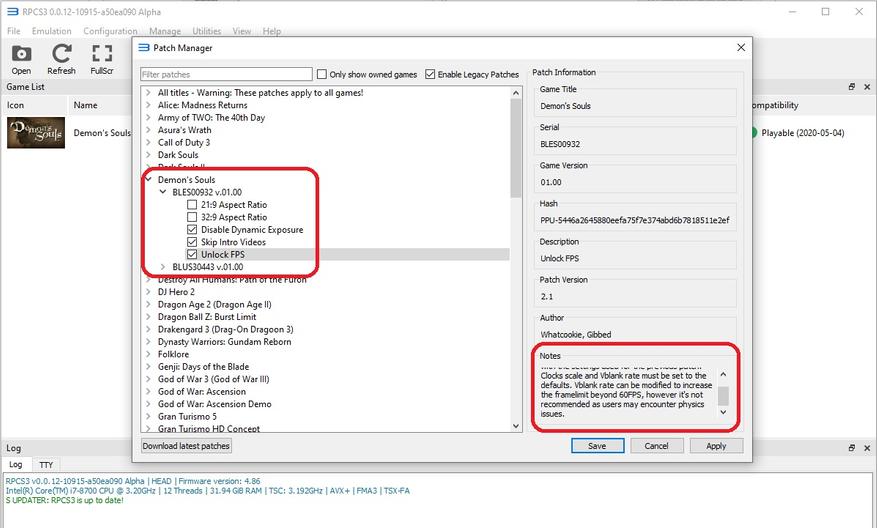877x528 pixels.
Task: Click the float icon of Log panel
Action: (x=852, y=448)
